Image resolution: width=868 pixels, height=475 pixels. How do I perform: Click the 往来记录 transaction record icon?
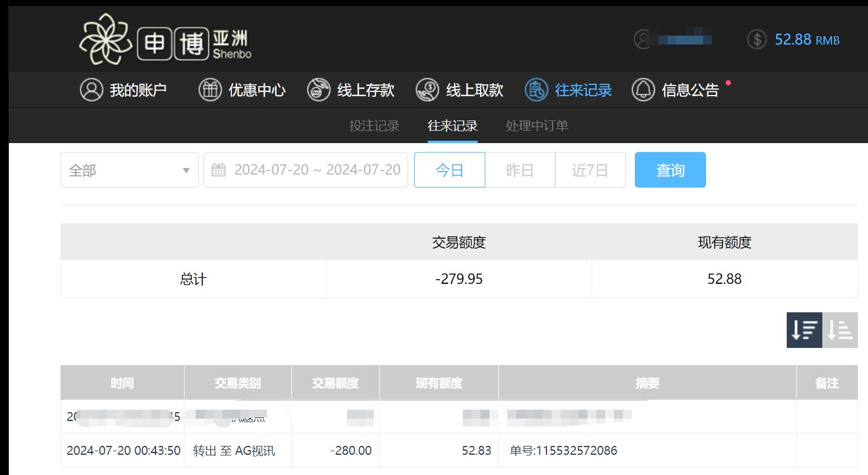pos(536,90)
